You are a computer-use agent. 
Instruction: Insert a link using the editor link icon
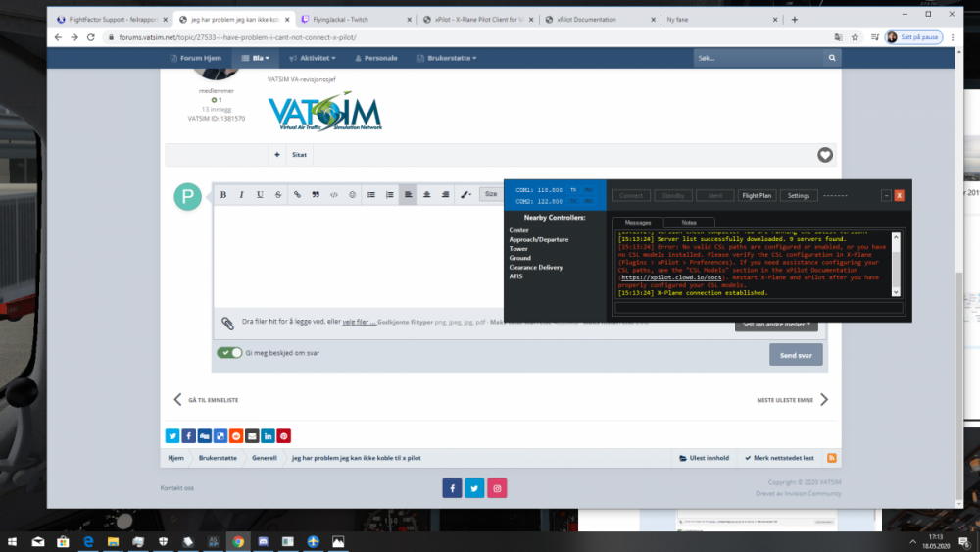coord(298,195)
